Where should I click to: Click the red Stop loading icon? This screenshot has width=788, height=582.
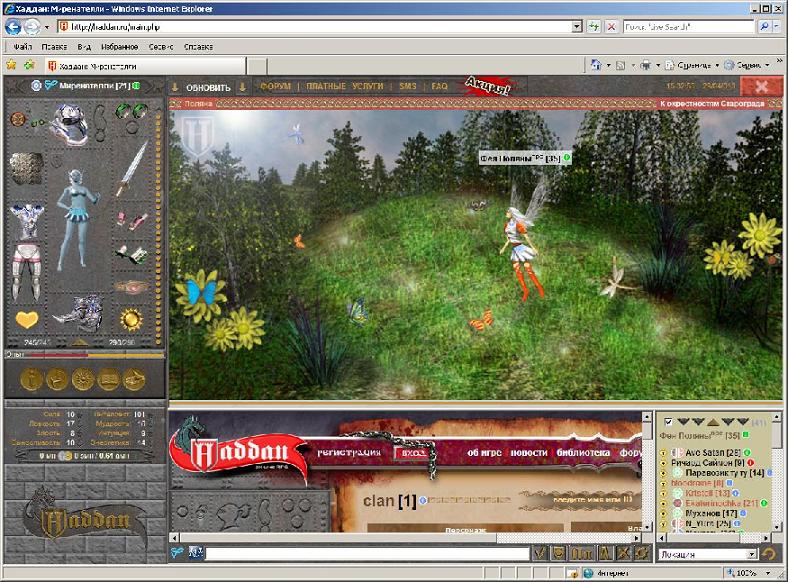[x=611, y=27]
